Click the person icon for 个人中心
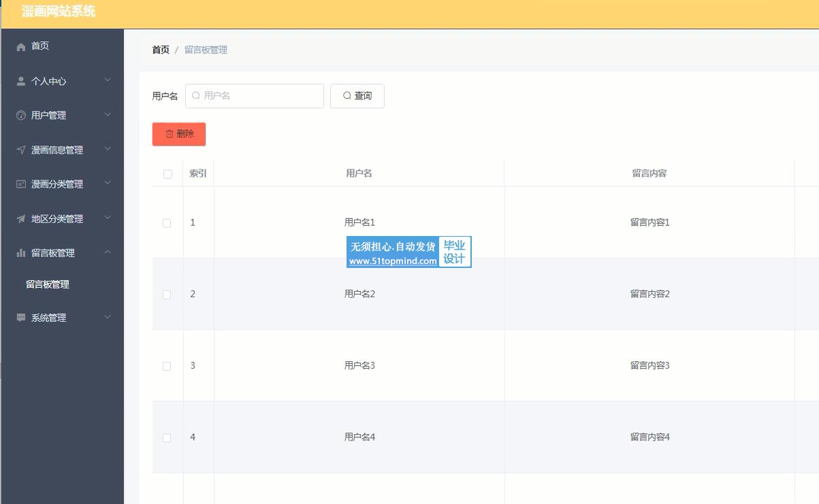 pyautogui.click(x=20, y=81)
